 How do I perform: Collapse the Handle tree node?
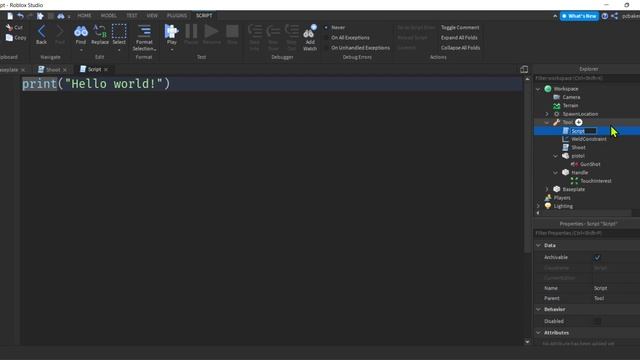tap(556, 173)
